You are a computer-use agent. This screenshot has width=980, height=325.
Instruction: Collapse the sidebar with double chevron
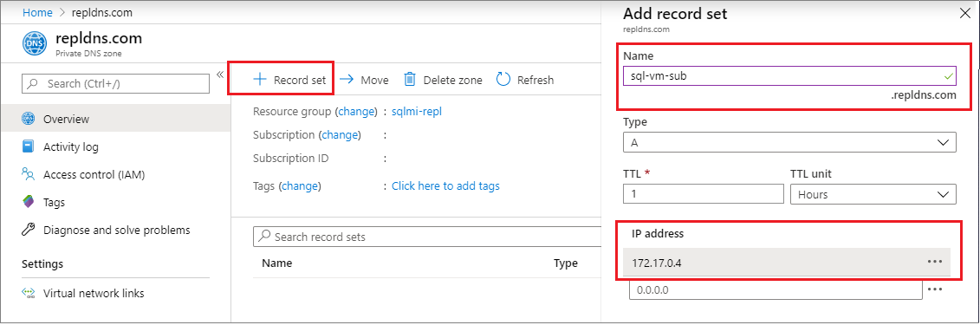point(220,75)
